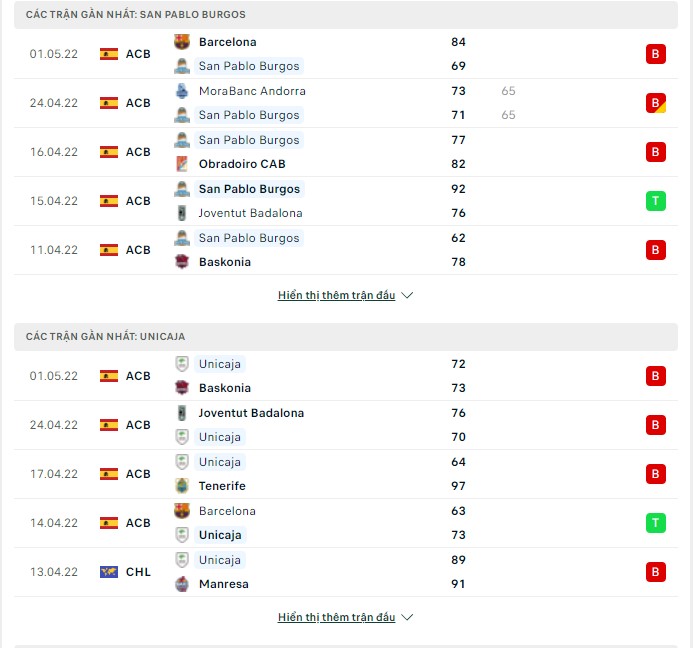Click the Obradoiro CAB team logo
This screenshot has width=693, height=648.
182,164
